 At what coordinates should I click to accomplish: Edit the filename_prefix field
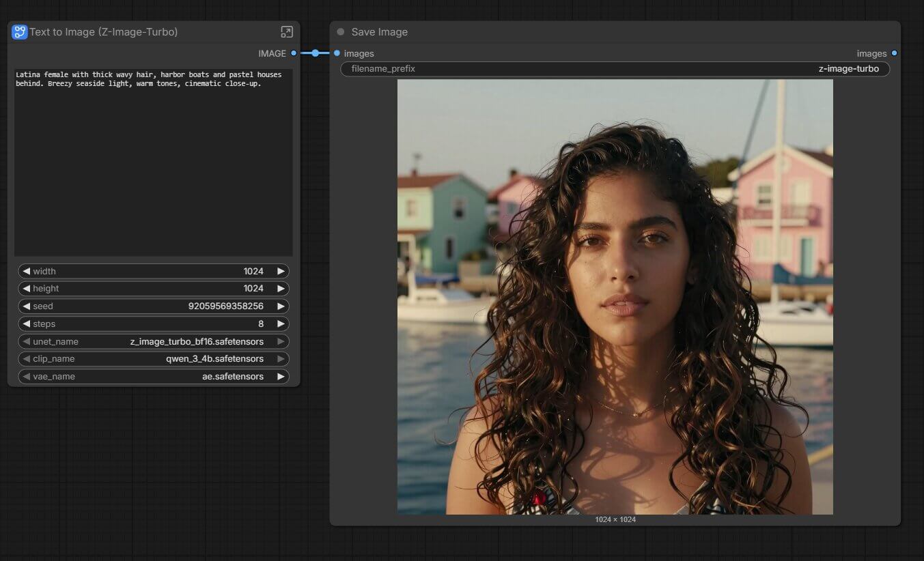point(615,69)
